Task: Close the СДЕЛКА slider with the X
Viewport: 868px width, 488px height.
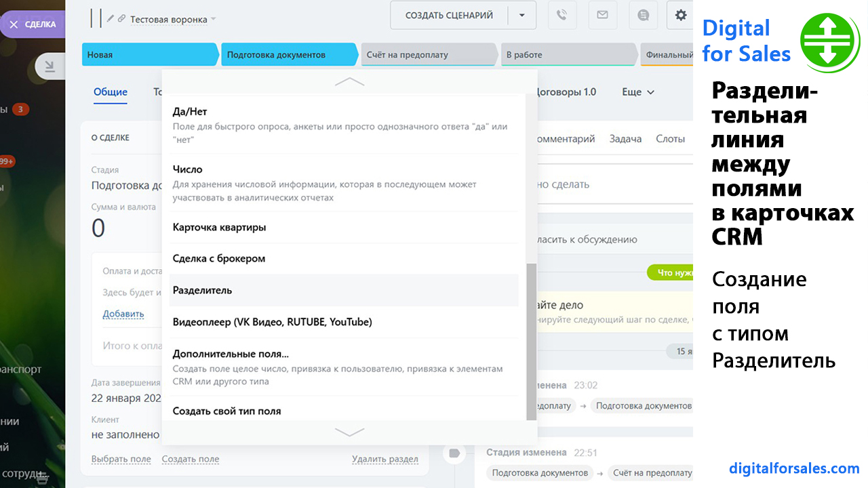Action: click(14, 24)
